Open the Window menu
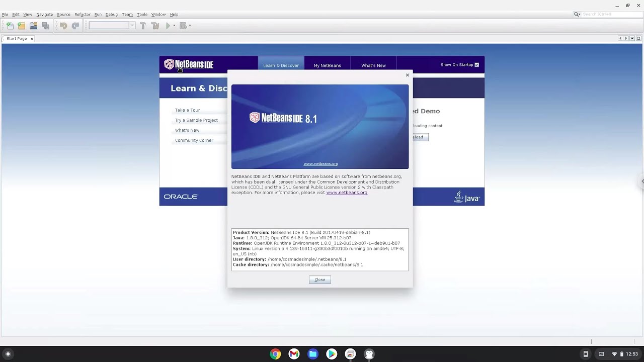The image size is (644, 362). coord(158,15)
